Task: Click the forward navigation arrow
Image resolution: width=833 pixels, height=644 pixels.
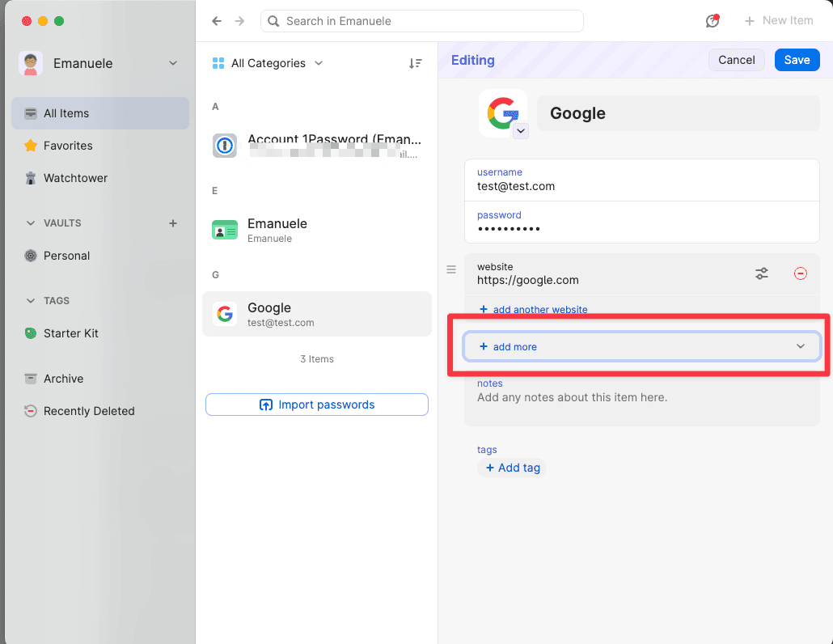Action: (x=239, y=21)
